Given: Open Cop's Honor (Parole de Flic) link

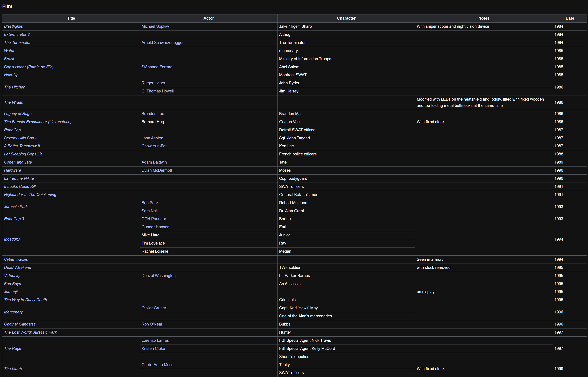Looking at the screenshot, I should point(29,67).
